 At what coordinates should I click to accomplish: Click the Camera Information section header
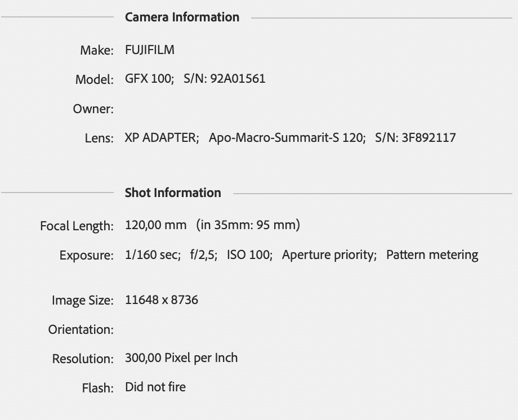click(x=182, y=17)
